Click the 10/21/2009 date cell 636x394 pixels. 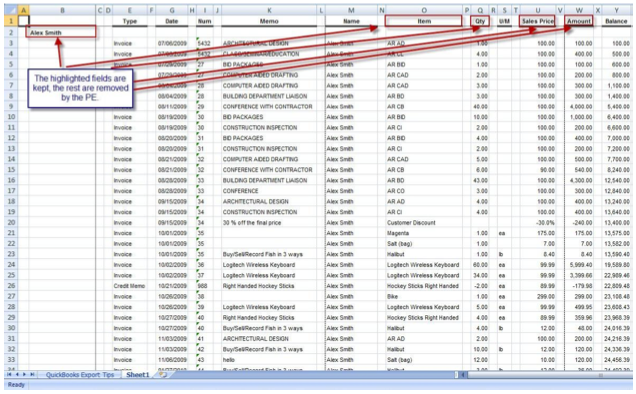coord(172,286)
